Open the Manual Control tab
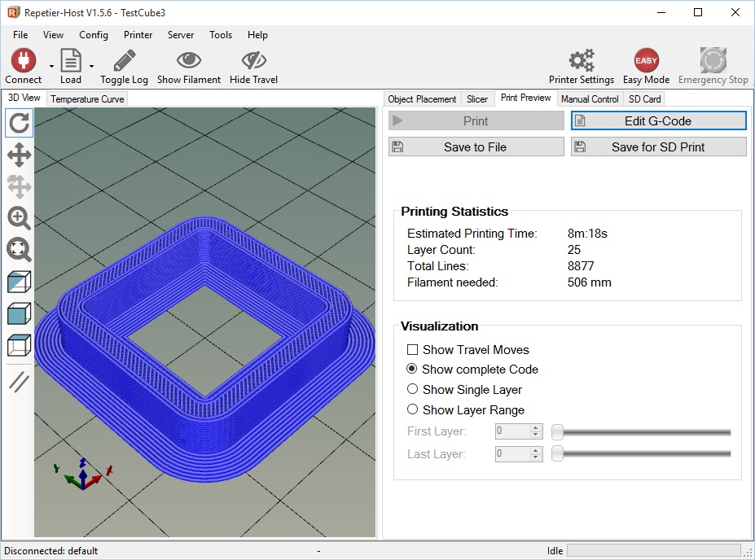 [590, 99]
